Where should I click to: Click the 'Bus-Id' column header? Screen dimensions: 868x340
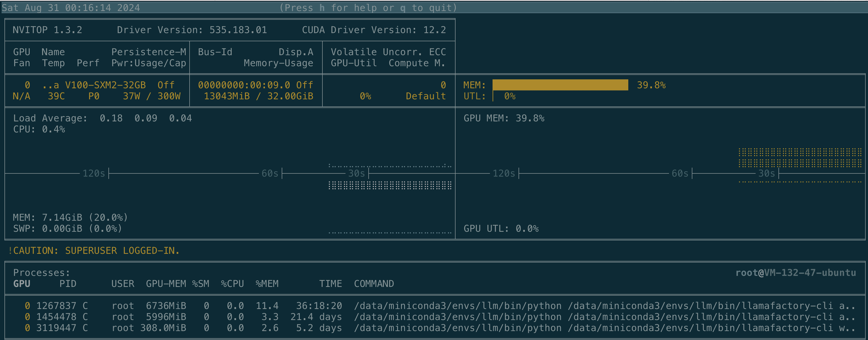[x=215, y=52]
